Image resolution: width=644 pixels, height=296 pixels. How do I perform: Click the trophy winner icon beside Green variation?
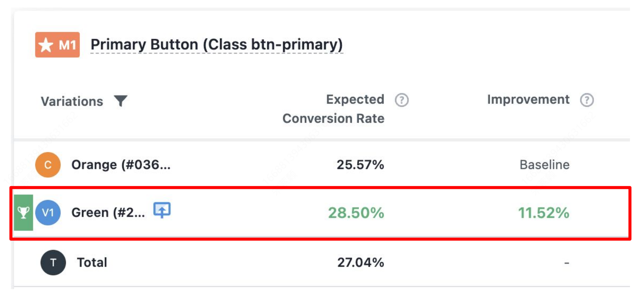(x=23, y=212)
